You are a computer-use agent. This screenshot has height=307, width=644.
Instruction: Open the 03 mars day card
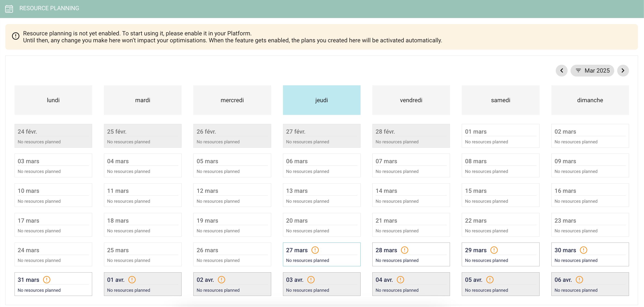pos(53,165)
